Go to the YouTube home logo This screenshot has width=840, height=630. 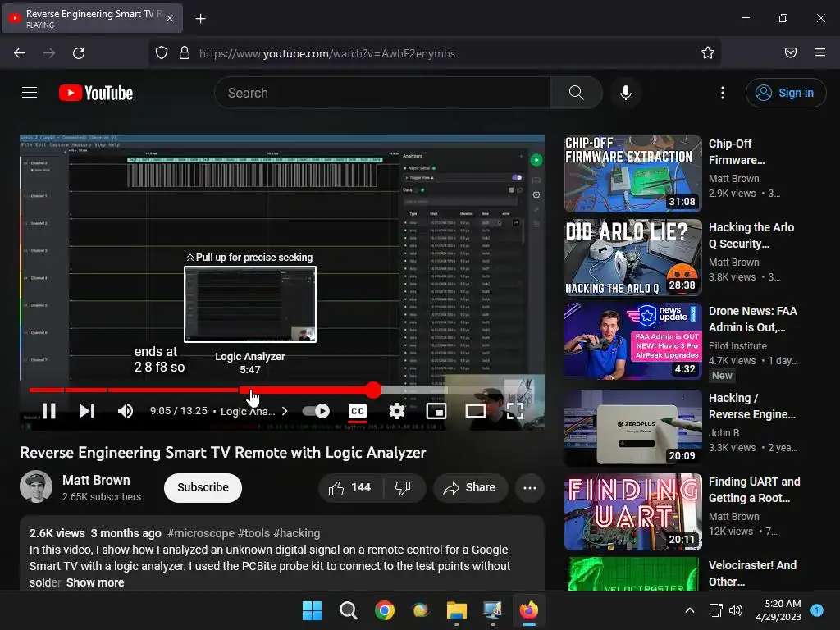(96, 93)
